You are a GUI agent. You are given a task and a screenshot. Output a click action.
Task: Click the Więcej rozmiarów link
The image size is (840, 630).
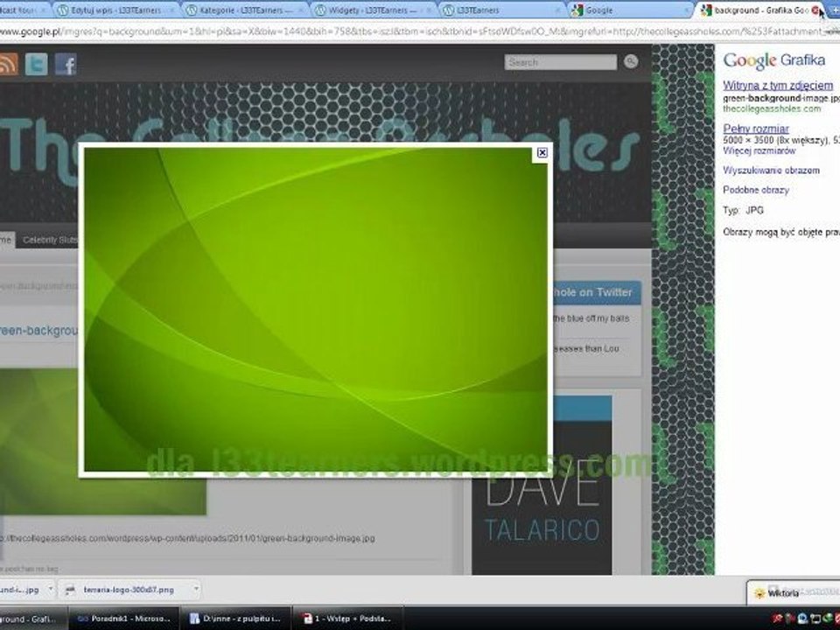pyautogui.click(x=759, y=151)
